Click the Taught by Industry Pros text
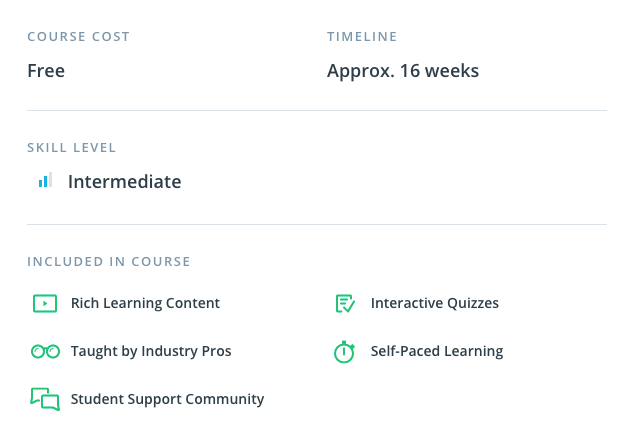635x438 pixels. point(151,351)
